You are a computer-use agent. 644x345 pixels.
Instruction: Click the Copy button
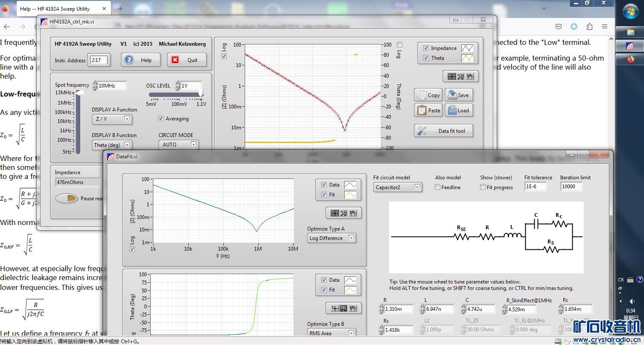pyautogui.click(x=428, y=95)
